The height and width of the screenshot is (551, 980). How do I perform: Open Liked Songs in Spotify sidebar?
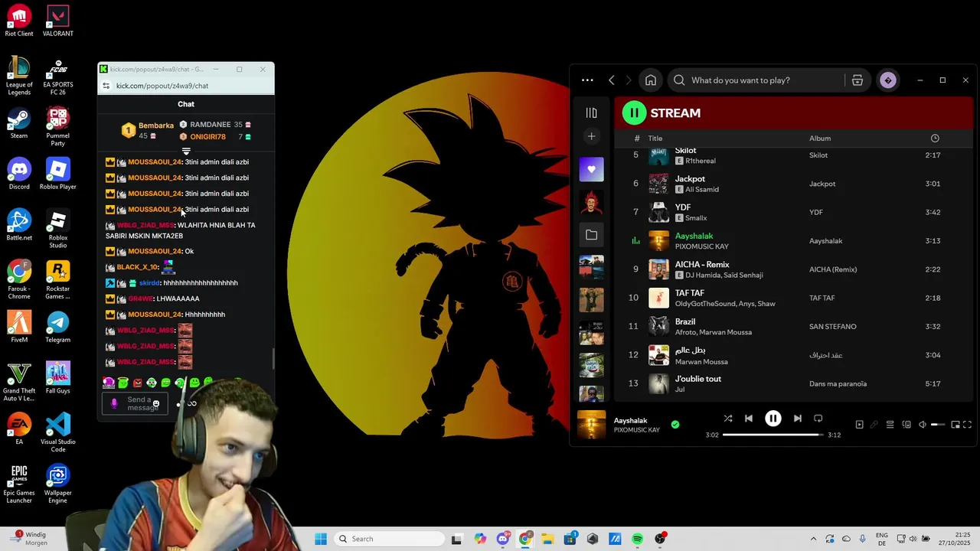point(591,169)
